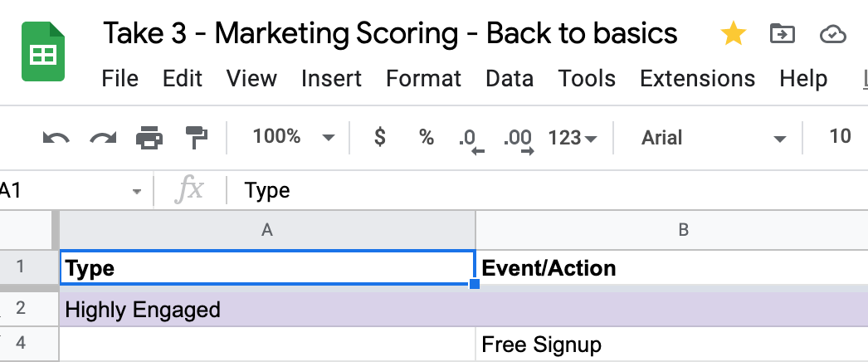Open the Extensions menu
Screen dimensions: 868x362
(697, 79)
